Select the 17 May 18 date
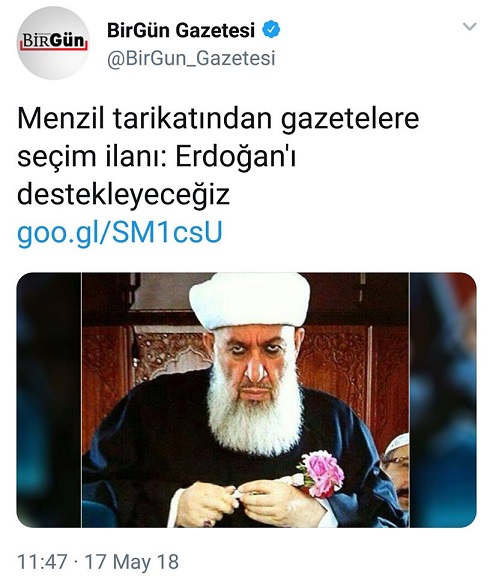 point(132,562)
